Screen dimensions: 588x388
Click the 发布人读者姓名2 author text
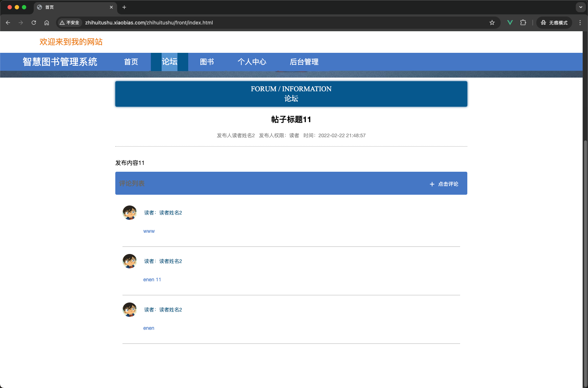point(236,135)
